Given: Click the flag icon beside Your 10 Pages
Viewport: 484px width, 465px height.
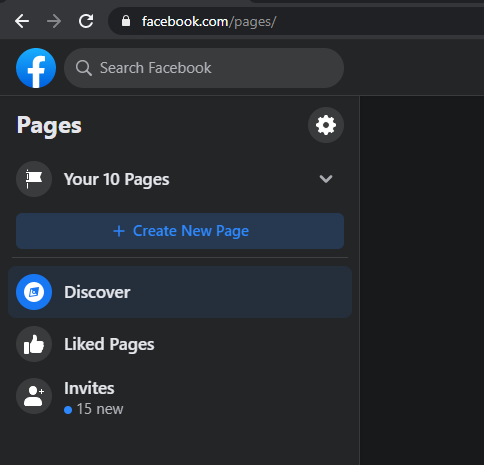Looking at the screenshot, I should tap(34, 179).
